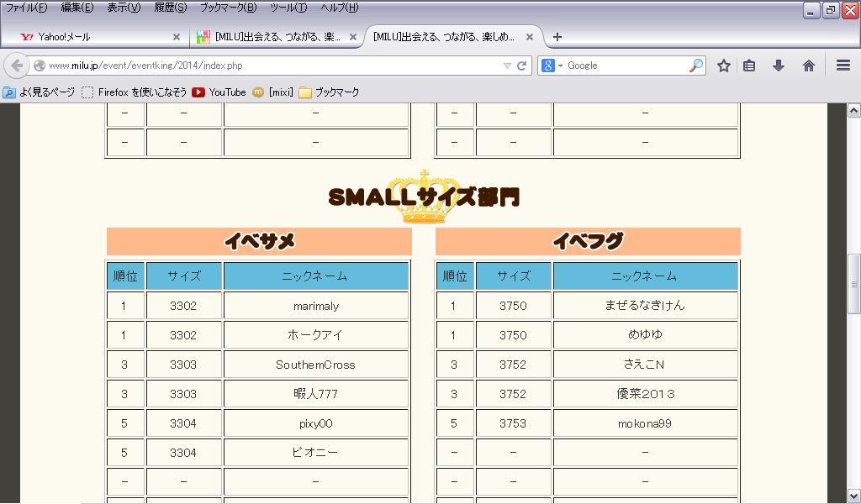Click the vertical scrollbar thumb
Screen dimensions: 861x504
coord(853,284)
